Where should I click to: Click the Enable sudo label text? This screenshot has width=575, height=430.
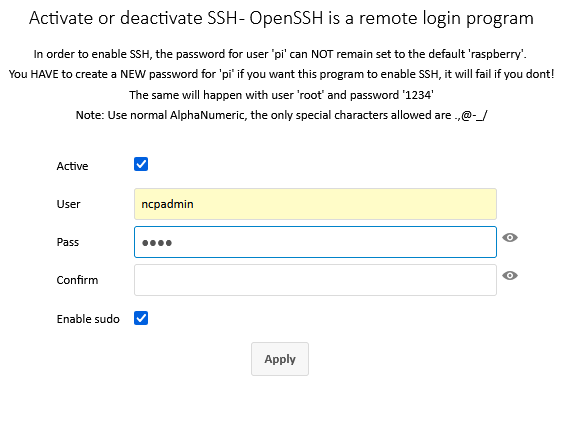coord(88,319)
